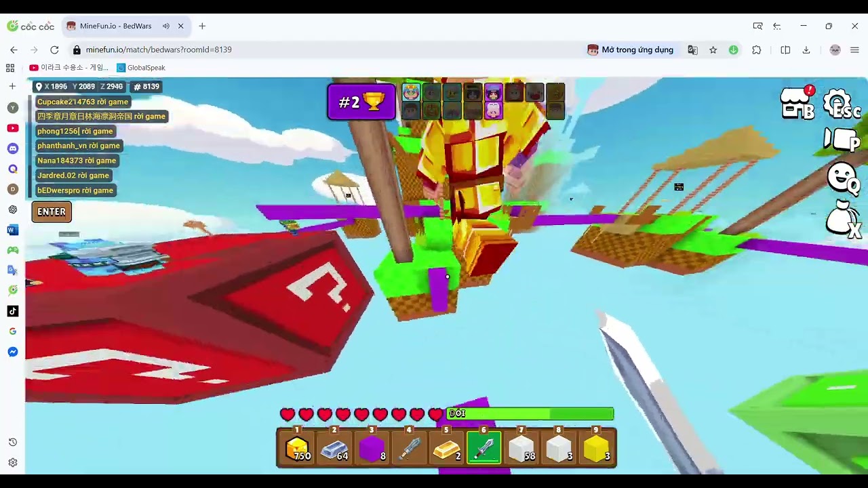This screenshot has height=488, width=868.
Task: Click the "Mở trong ứng dụng" button
Action: 631,50
